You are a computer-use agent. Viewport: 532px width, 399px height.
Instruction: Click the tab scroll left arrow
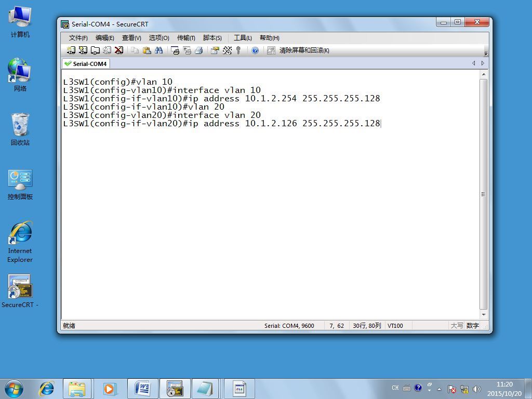[x=474, y=63]
